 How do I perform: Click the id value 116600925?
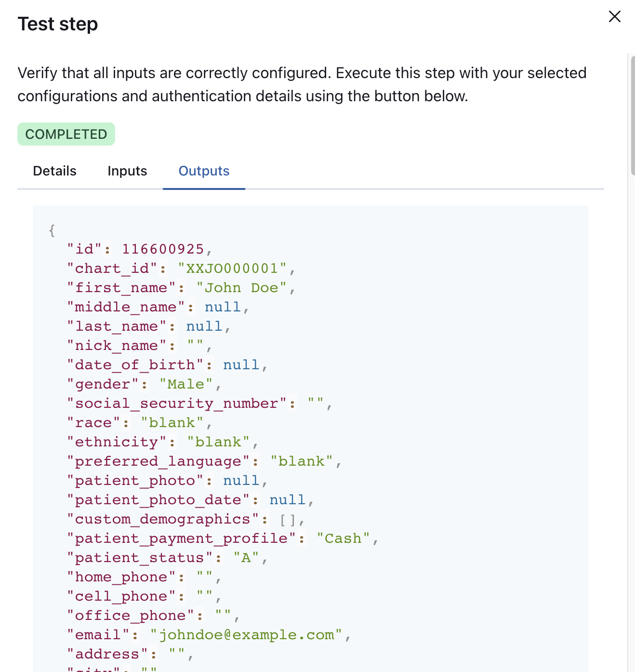[x=163, y=249]
